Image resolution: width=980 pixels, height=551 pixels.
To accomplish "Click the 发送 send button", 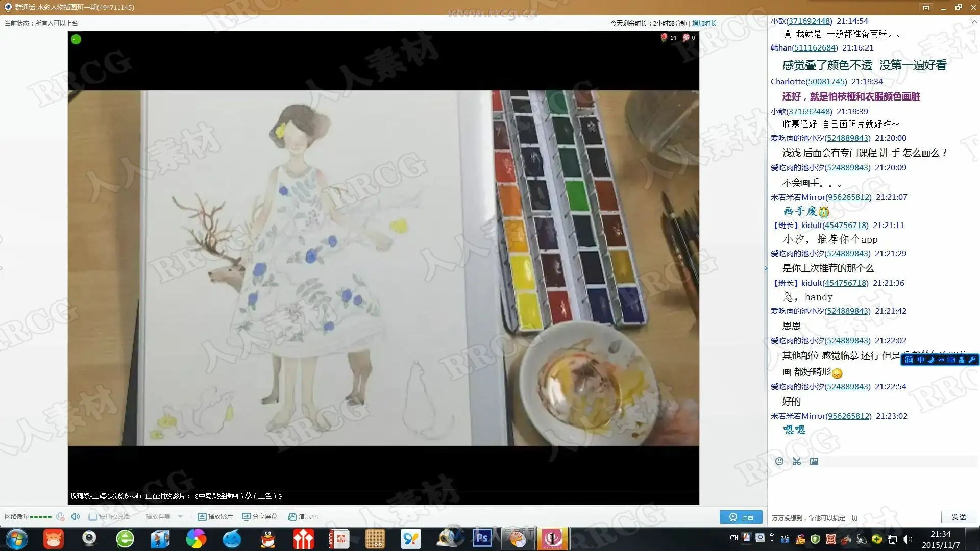I will (958, 517).
